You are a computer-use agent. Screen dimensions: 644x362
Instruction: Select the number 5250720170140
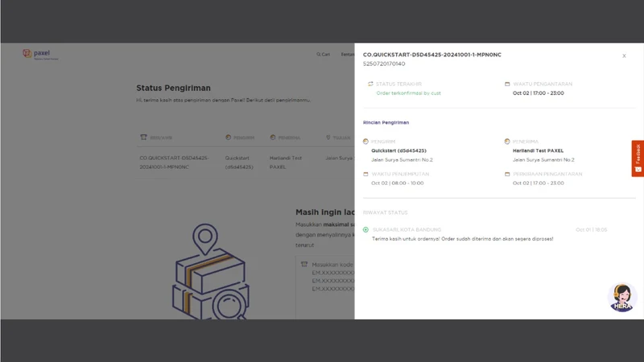(384, 64)
